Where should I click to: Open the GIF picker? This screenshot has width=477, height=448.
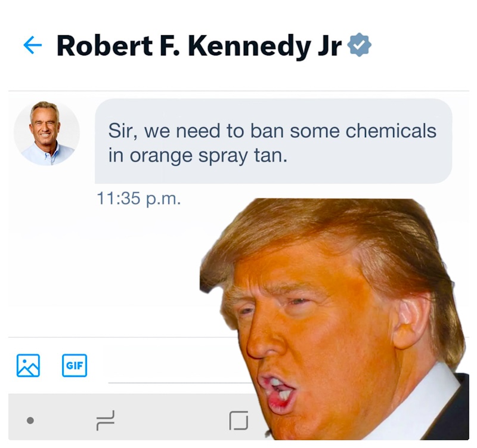point(75,365)
